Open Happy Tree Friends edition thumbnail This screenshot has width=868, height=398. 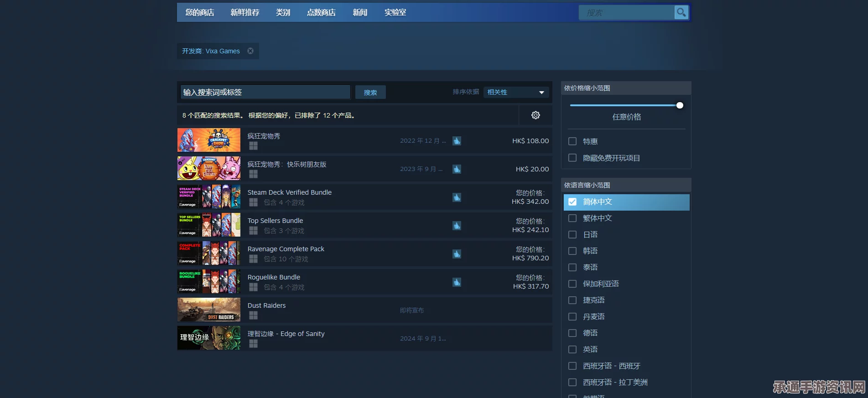click(209, 168)
